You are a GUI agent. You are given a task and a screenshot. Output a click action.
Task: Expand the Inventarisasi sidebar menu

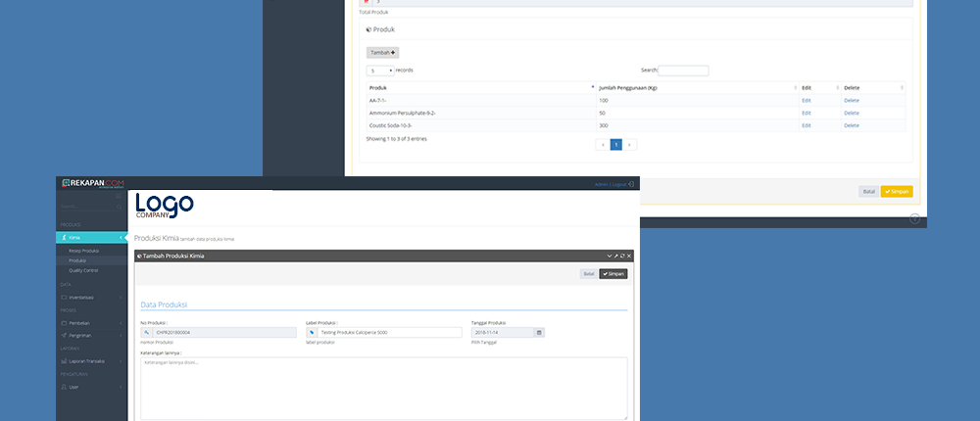[91, 297]
